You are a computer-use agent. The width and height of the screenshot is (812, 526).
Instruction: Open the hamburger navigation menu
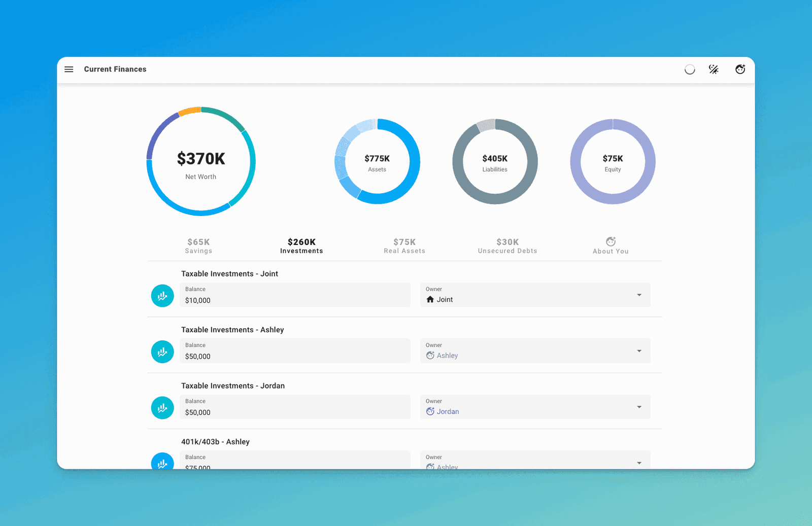click(69, 69)
